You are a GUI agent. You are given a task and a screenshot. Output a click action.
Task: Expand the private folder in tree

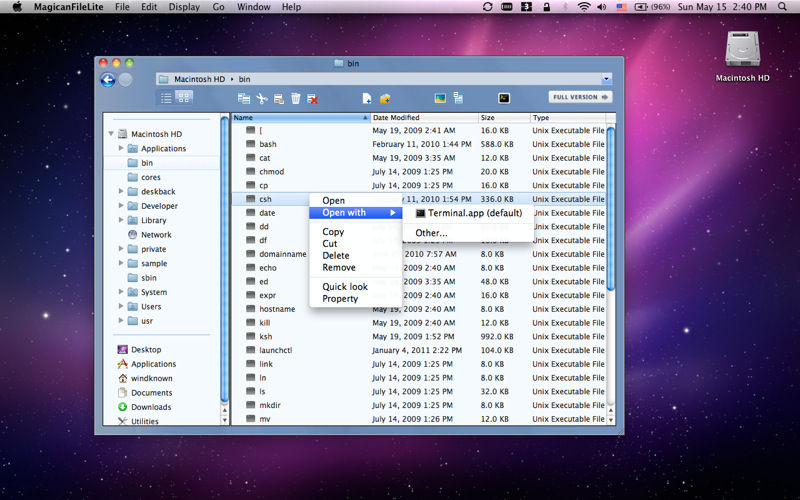coord(121,249)
